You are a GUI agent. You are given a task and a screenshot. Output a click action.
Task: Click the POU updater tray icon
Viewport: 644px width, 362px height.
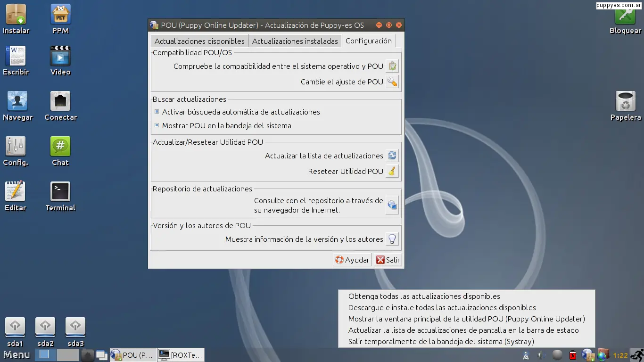pyautogui.click(x=587, y=355)
